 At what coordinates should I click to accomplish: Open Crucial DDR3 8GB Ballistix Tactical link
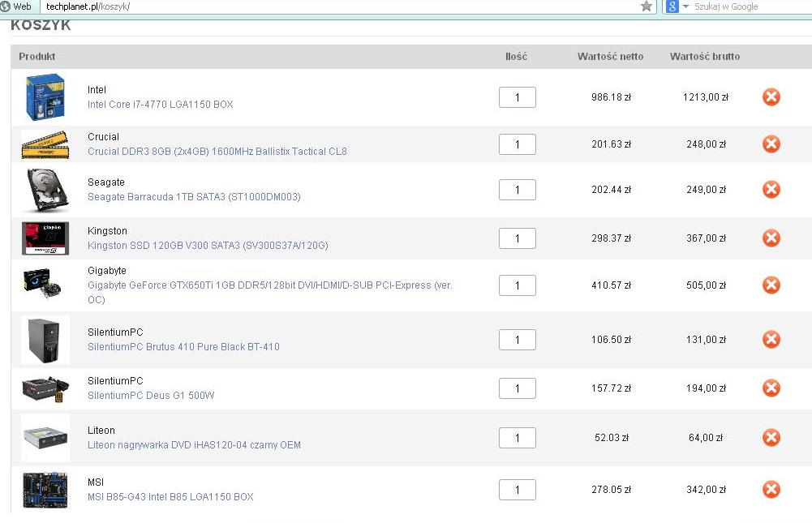(217, 151)
